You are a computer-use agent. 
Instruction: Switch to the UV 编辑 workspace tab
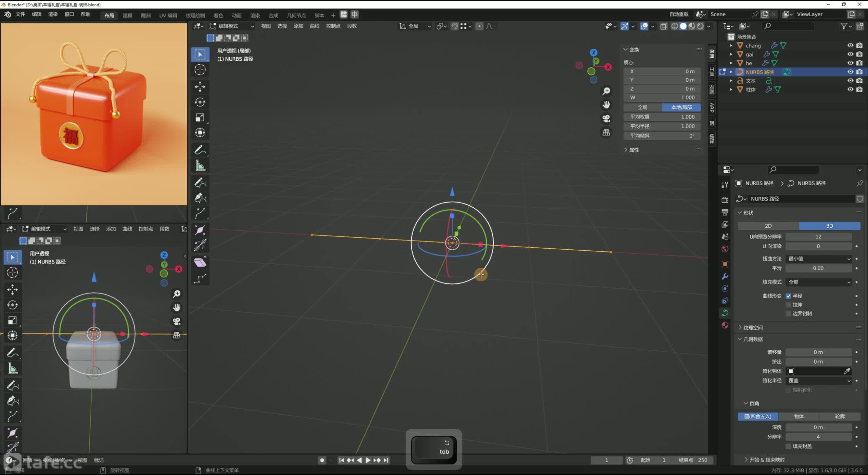pyautogui.click(x=168, y=15)
